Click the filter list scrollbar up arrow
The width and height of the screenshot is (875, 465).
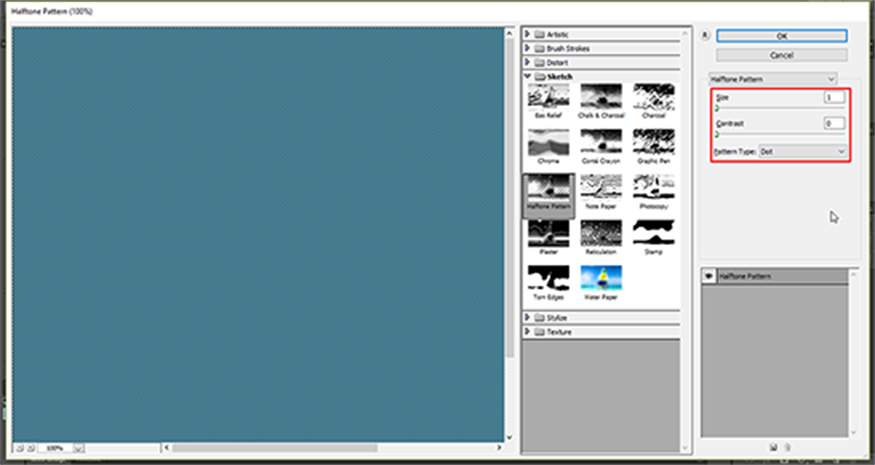[686, 33]
